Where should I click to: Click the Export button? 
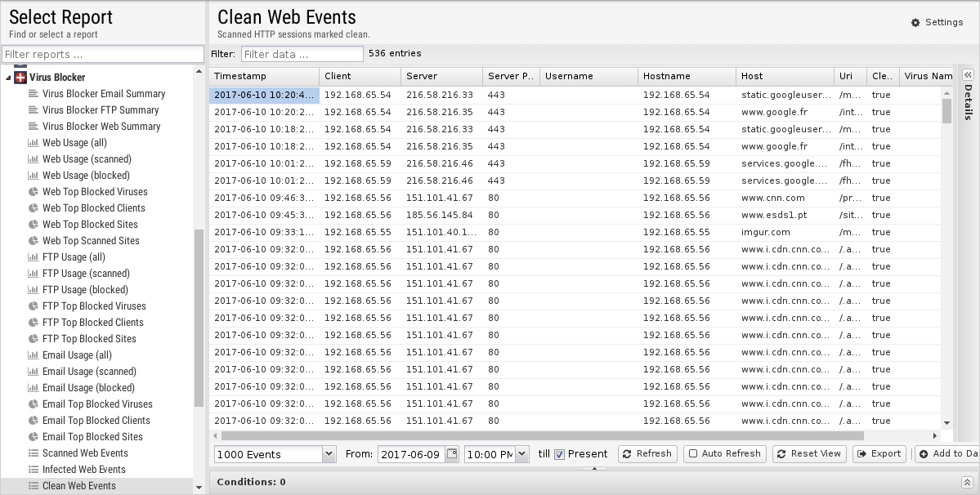pos(879,454)
